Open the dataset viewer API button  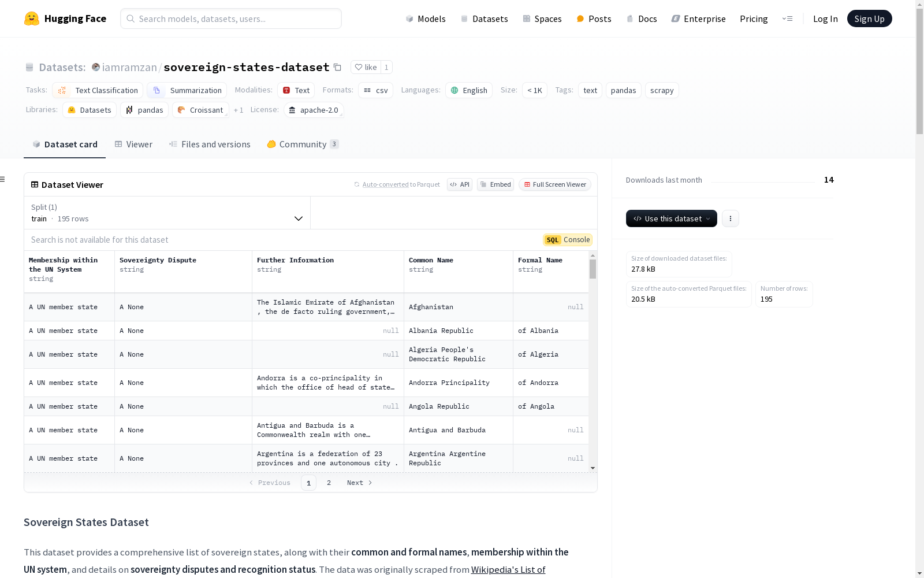point(460,184)
